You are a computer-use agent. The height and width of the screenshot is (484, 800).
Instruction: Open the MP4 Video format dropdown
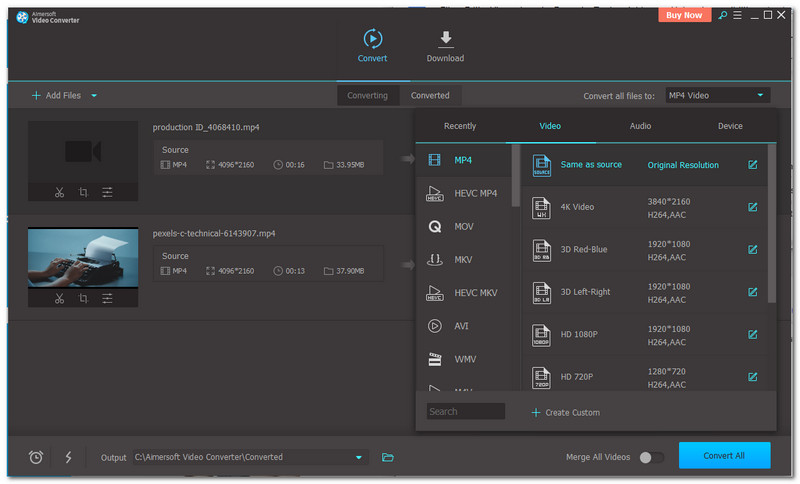717,95
